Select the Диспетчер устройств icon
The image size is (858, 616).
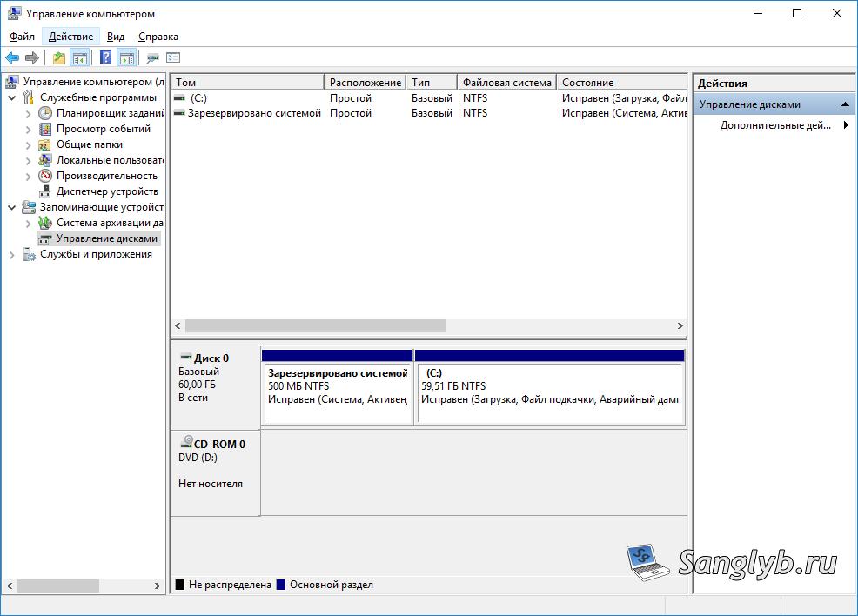point(45,191)
